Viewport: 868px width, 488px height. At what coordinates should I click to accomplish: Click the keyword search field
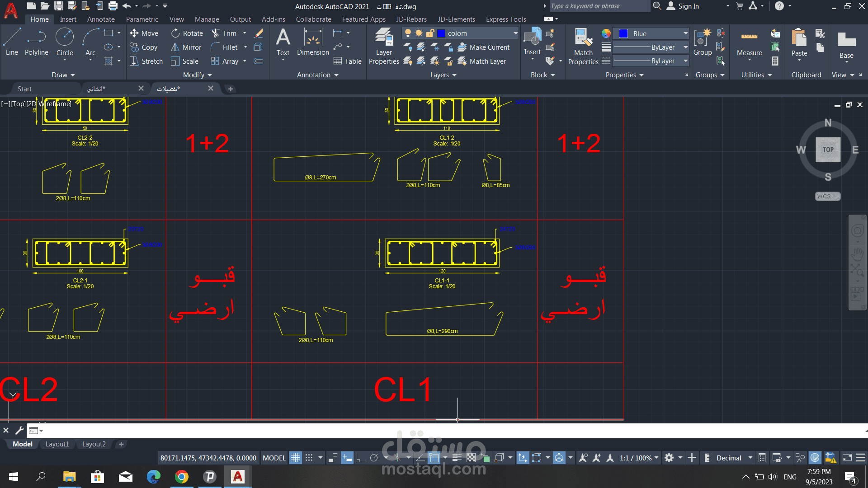click(599, 6)
